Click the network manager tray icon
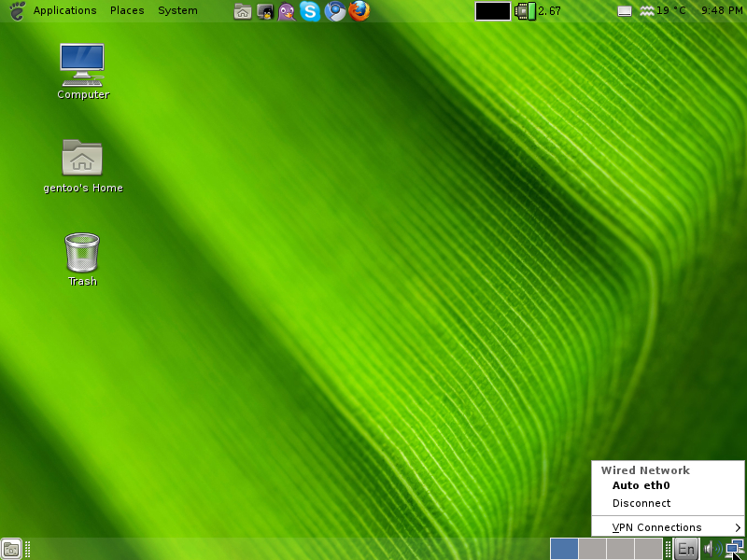The image size is (747, 560). (734, 549)
